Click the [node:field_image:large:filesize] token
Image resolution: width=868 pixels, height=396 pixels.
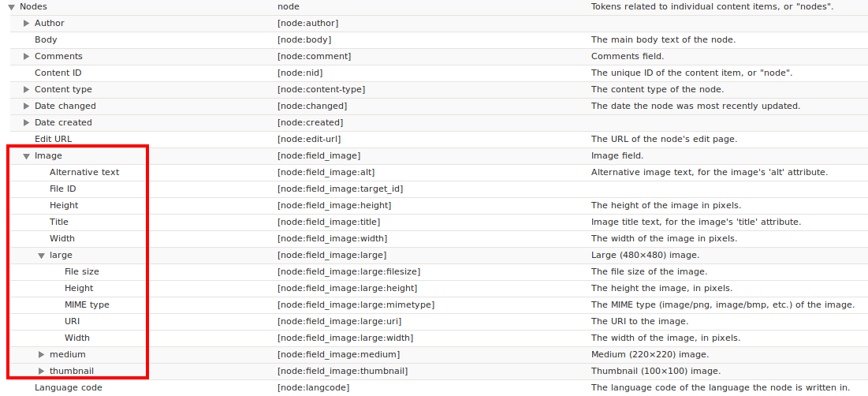(x=354, y=271)
